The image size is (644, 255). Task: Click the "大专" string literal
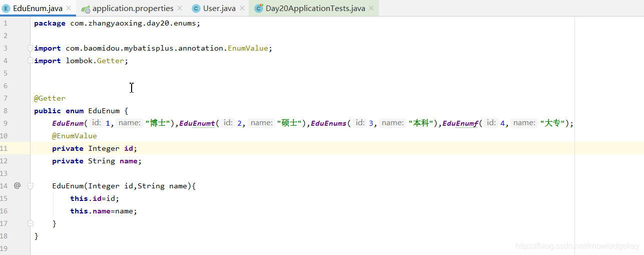pyautogui.click(x=552, y=123)
